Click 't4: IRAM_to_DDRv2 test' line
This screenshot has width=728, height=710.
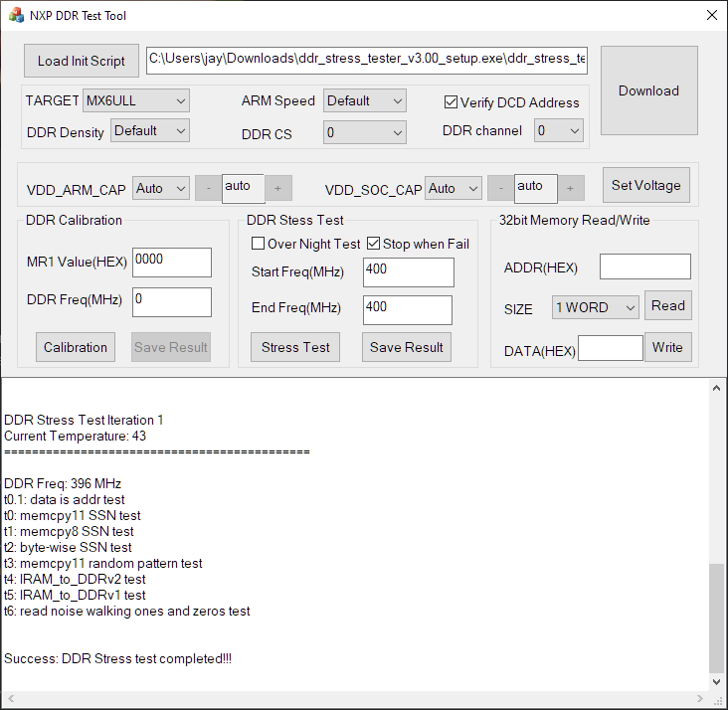coord(75,579)
